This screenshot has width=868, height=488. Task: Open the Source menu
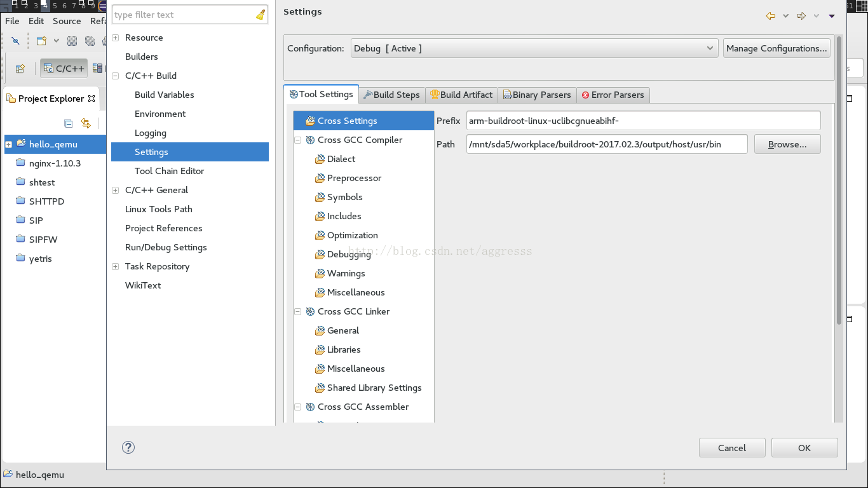(67, 21)
